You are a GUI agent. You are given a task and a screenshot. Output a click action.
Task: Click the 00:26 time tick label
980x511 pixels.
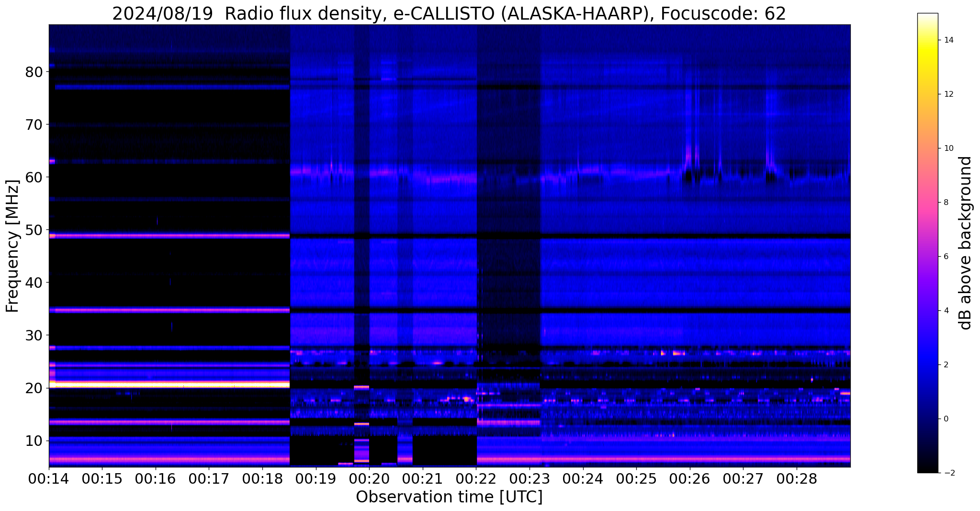[689, 478]
